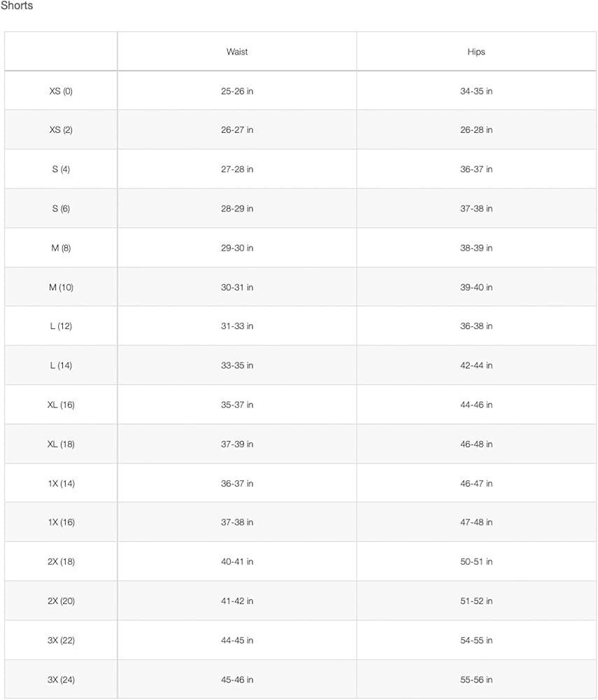Select the 2X (20) size label
Viewport: 598px width, 700px height.
(61, 601)
